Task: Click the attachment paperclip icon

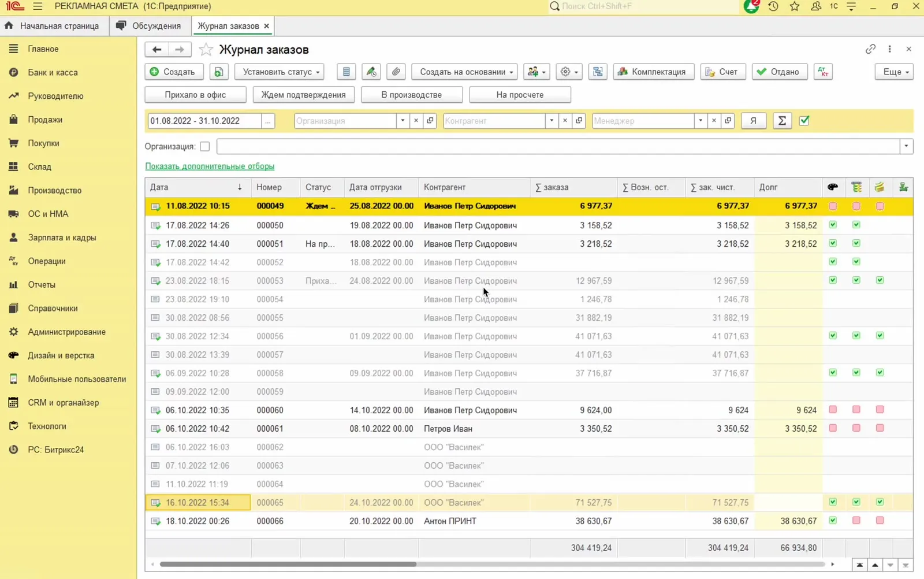Action: click(x=396, y=72)
